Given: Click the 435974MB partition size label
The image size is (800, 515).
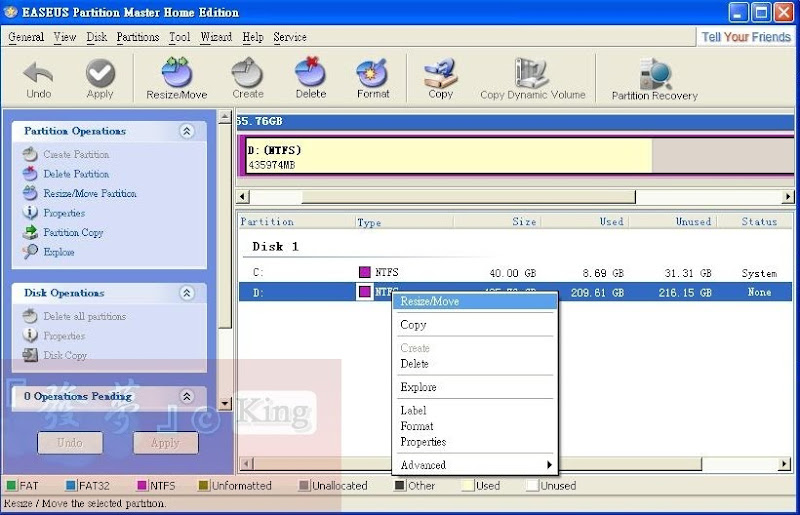Looking at the screenshot, I should 271,165.
